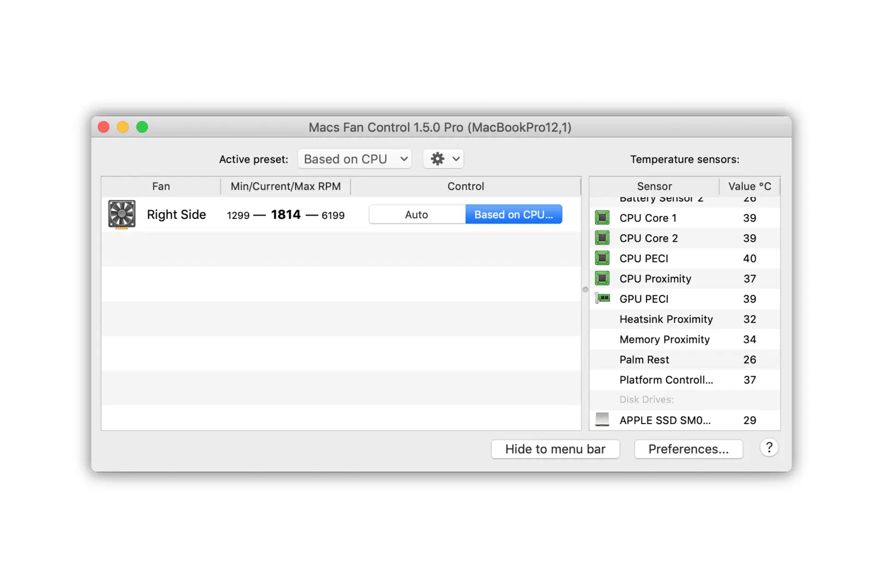883x588 pixels.
Task: Minimize the window with yellow button
Action: (123, 127)
